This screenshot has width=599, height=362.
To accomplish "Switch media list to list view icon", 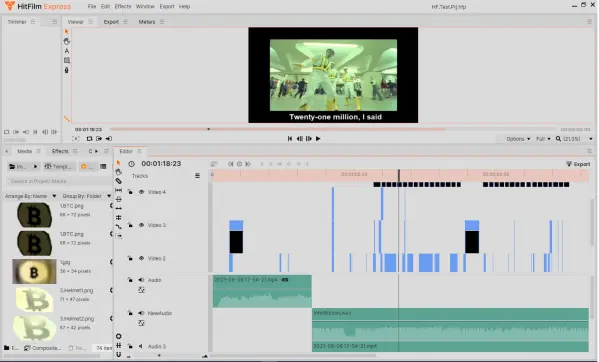I will 103,166.
